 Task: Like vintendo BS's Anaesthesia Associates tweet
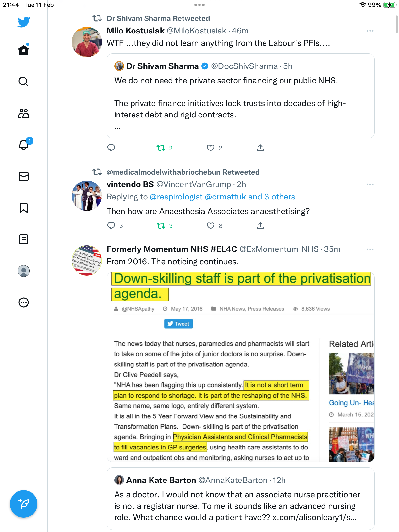211,226
